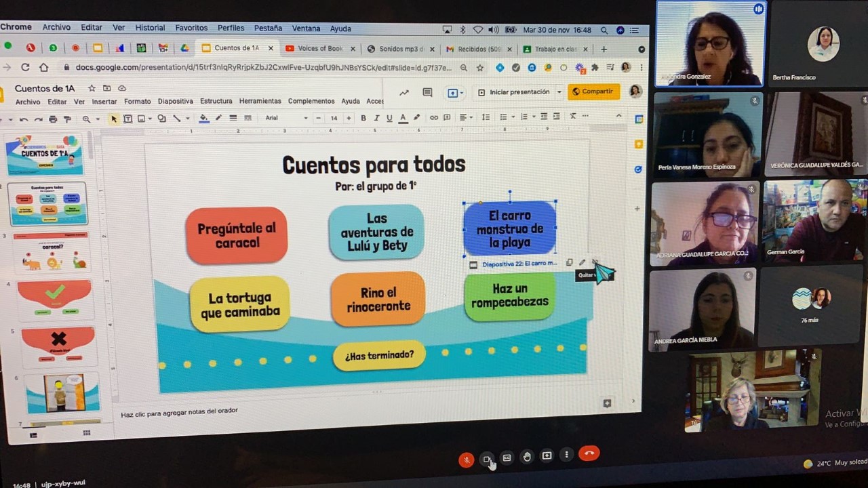Click the insert link icon
This screenshot has width=868, height=488.
coord(434,118)
